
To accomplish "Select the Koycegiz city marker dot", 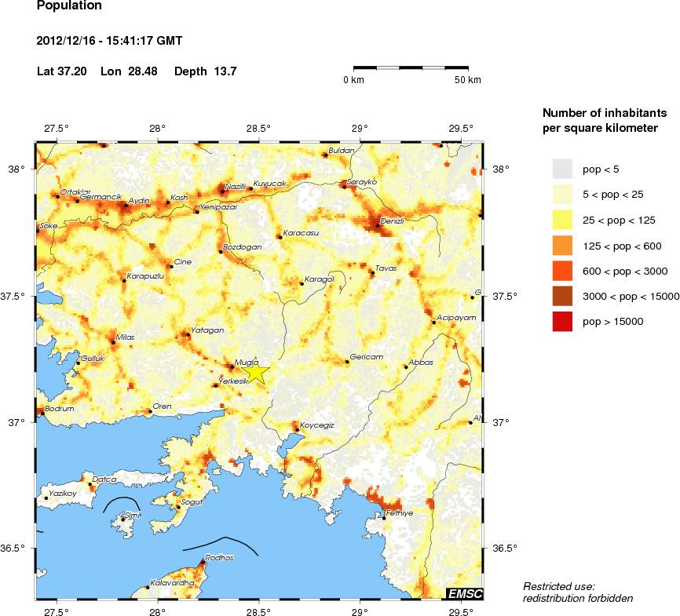I will (x=296, y=429).
